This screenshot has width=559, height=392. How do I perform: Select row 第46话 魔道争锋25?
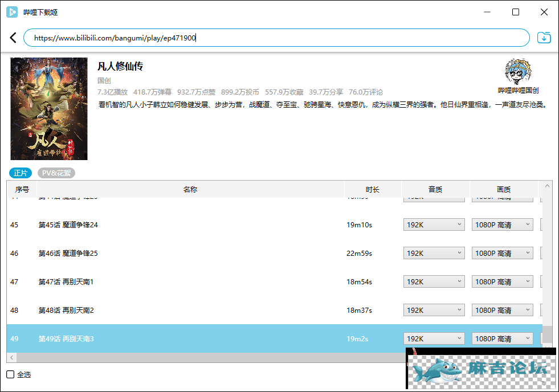(x=275, y=253)
